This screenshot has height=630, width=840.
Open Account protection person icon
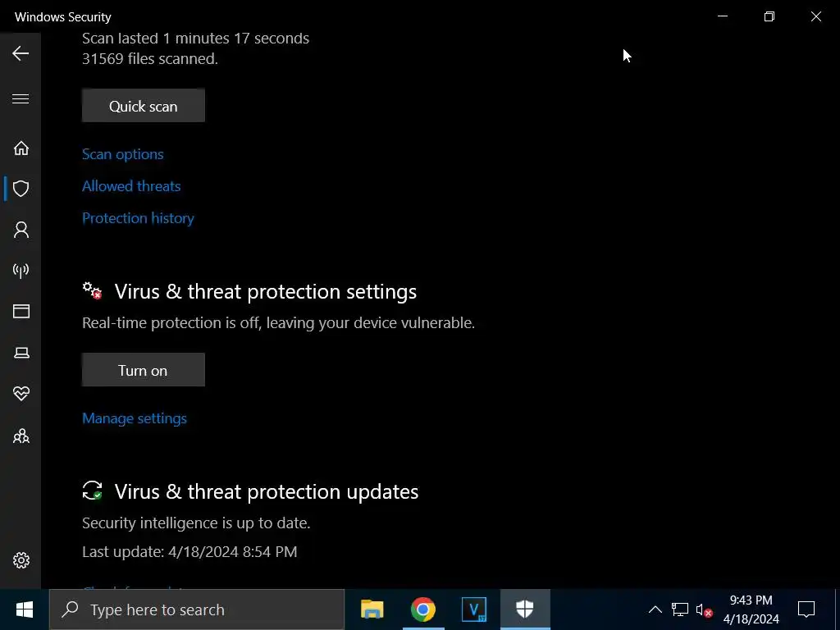21,230
